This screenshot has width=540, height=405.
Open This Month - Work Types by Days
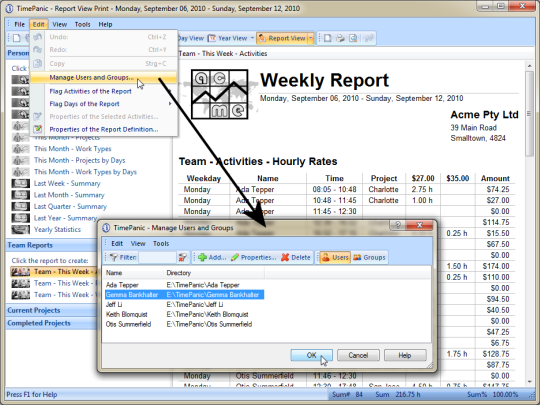tap(85, 172)
